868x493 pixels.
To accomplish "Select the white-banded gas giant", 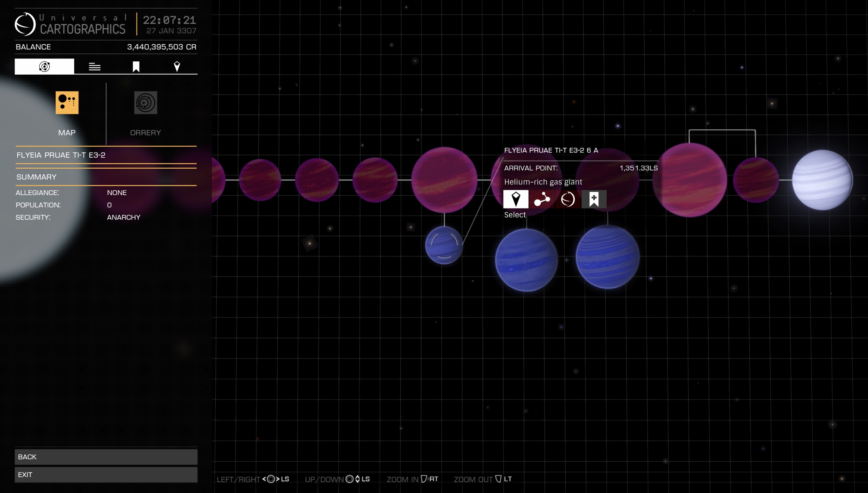I will [822, 180].
